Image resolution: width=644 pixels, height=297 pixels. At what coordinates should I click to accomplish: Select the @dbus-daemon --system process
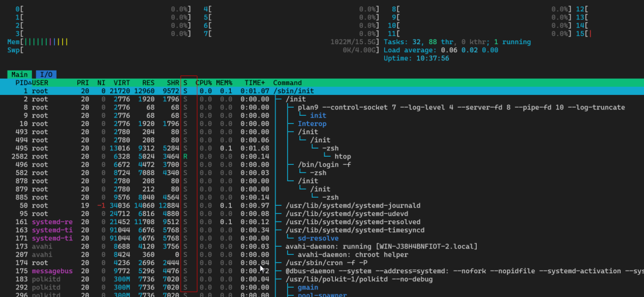tap(465, 271)
